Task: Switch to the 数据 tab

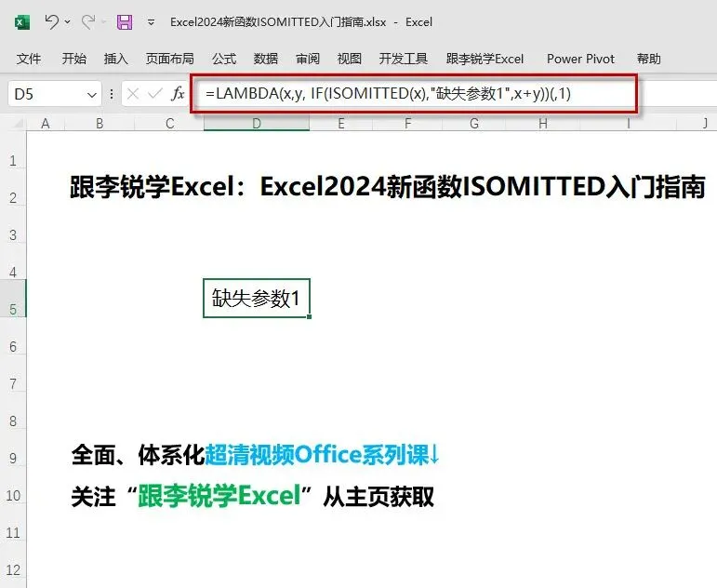Action: pyautogui.click(x=266, y=59)
